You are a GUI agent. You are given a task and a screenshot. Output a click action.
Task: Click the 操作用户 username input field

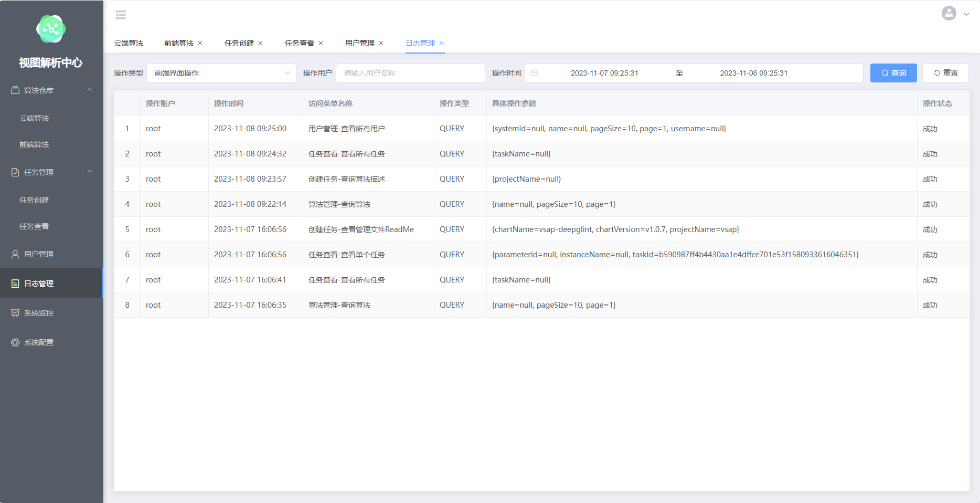[410, 73]
